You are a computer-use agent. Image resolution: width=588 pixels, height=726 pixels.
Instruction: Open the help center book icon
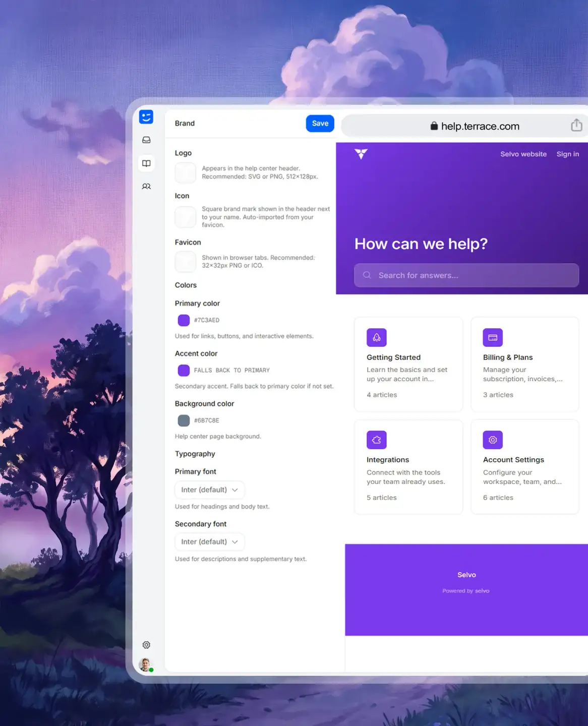tap(146, 163)
